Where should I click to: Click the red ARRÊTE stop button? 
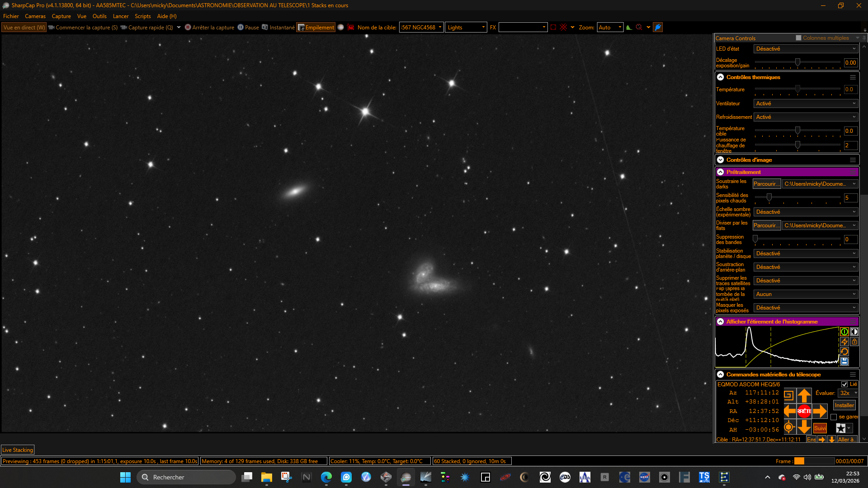(804, 411)
